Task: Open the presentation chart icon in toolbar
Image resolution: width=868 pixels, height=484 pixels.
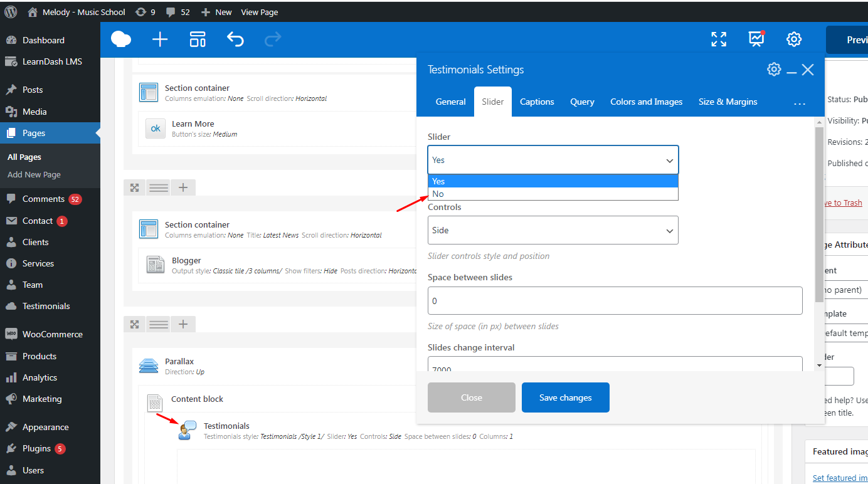Action: tap(756, 39)
